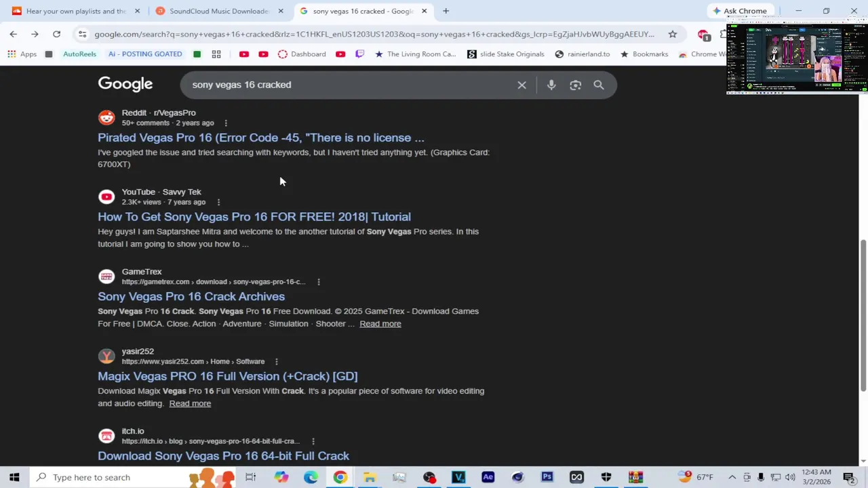Open more options for GameTrex result
Viewport: 868px width, 488px height.
coord(318,282)
